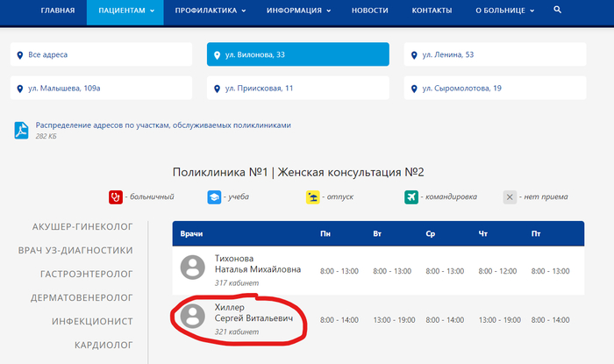The image size is (614, 364).
Task: Click the blue study (учеба) legend icon
Action: [214, 196]
